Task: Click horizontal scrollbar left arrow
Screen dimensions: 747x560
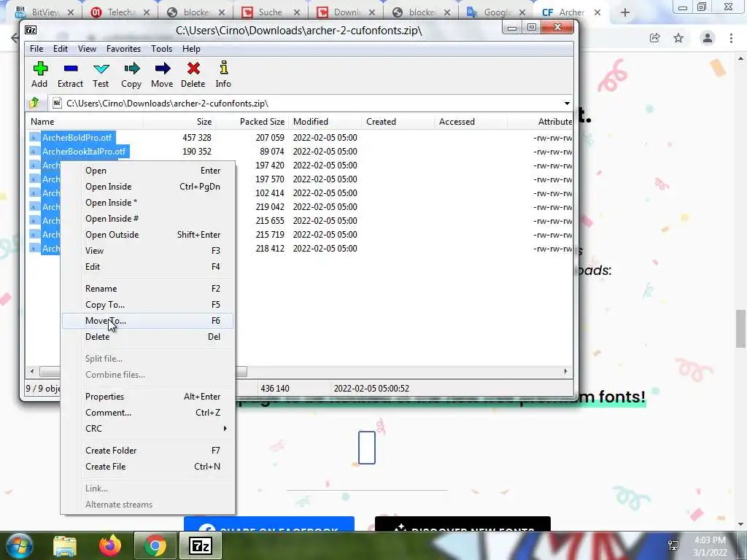Action: point(32,371)
